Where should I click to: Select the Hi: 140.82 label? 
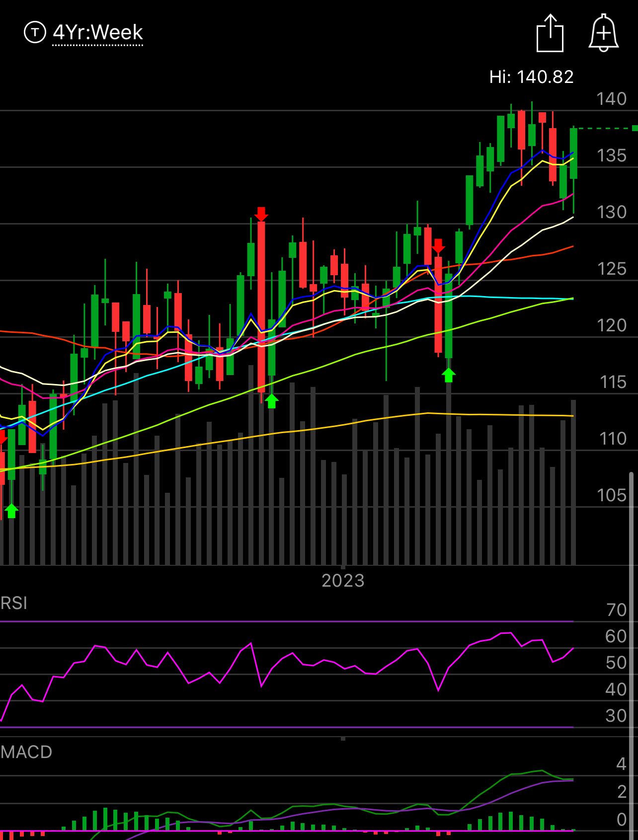coord(531,77)
